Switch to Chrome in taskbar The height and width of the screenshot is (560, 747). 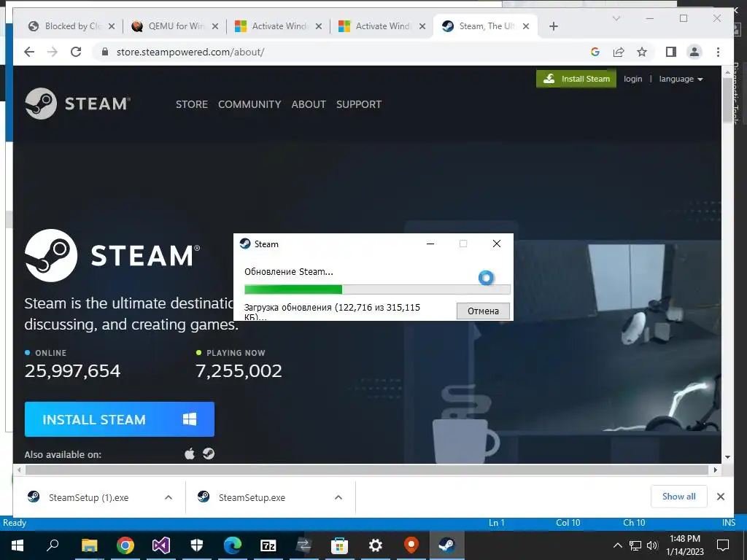(x=125, y=545)
